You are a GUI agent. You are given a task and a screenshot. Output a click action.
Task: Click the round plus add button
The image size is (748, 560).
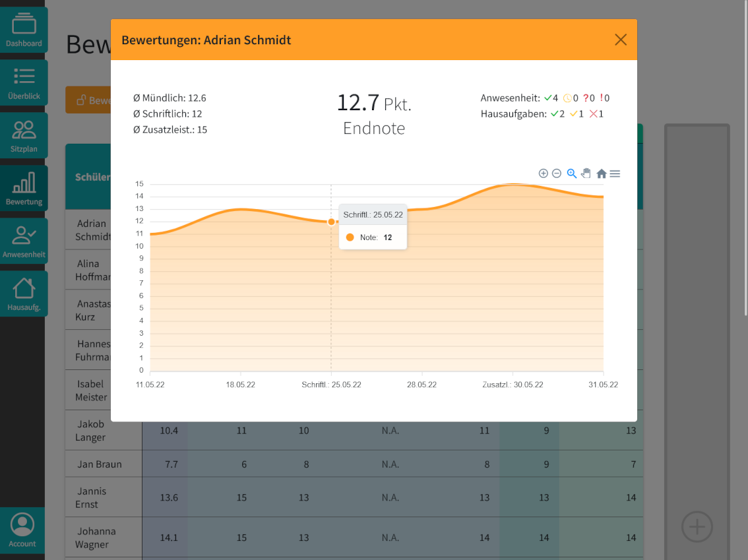697,527
